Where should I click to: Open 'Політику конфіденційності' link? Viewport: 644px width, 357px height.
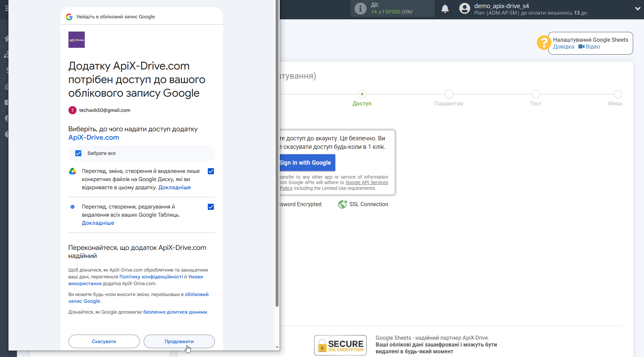(x=151, y=277)
